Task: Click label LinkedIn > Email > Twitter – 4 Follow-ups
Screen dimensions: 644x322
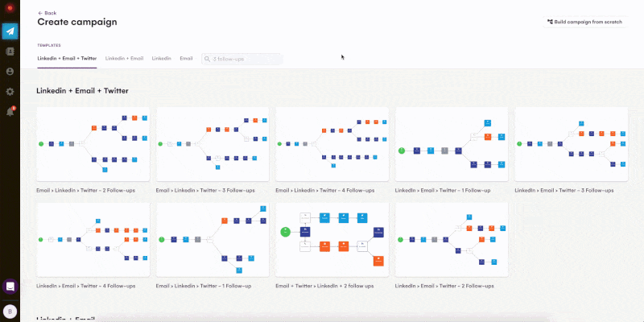Action: coord(85,286)
